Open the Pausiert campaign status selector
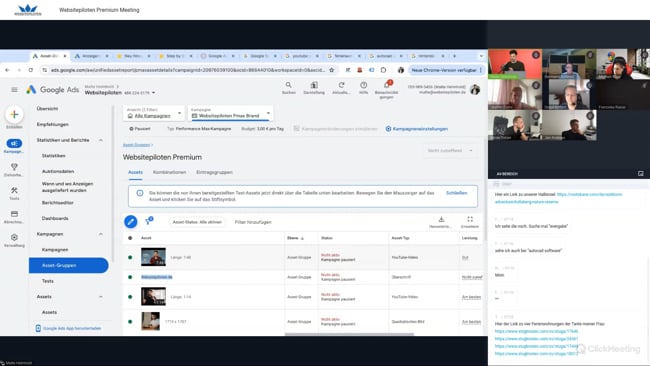Viewport: 650px width, 366px height. click(140, 129)
